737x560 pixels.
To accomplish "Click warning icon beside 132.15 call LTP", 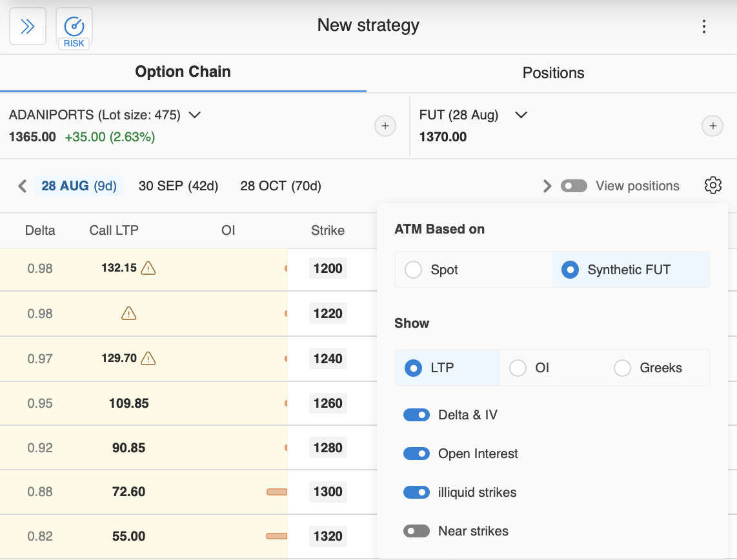I will (x=148, y=268).
